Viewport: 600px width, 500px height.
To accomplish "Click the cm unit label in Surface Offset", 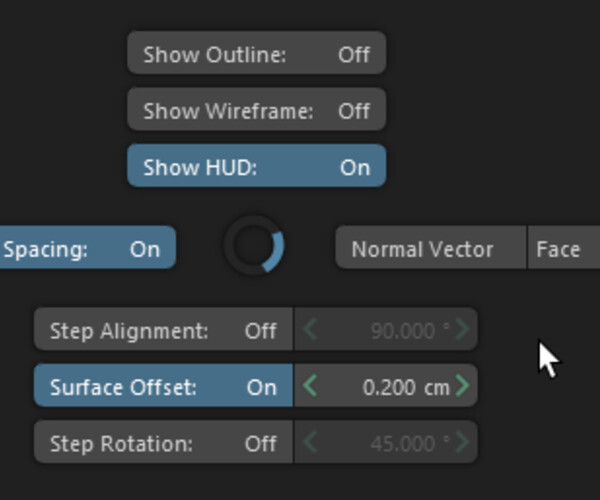I will point(437,386).
